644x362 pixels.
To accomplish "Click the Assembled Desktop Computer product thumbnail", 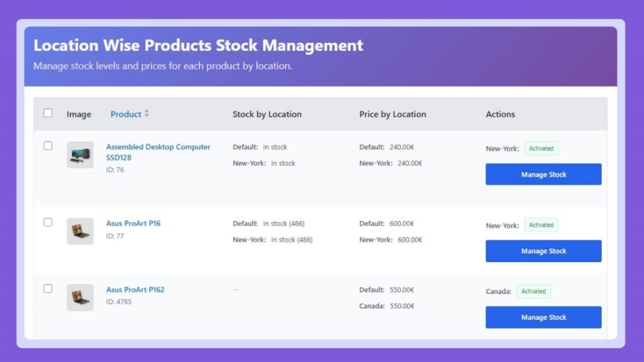I will coord(80,155).
